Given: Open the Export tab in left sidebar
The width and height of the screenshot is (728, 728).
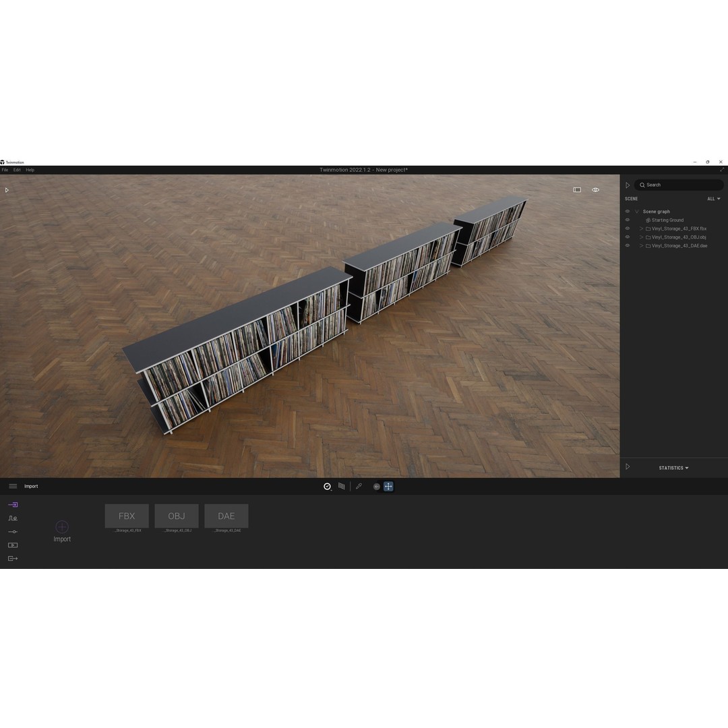Looking at the screenshot, I should pyautogui.click(x=13, y=559).
